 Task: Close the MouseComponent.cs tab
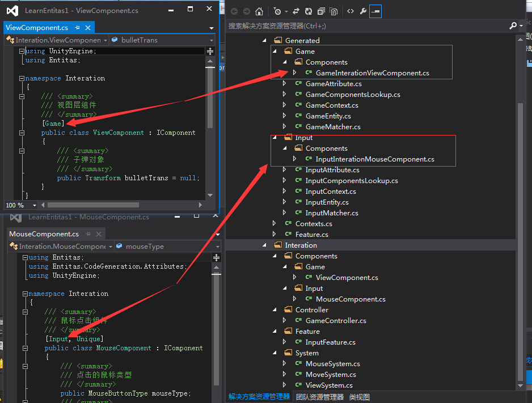point(99,234)
